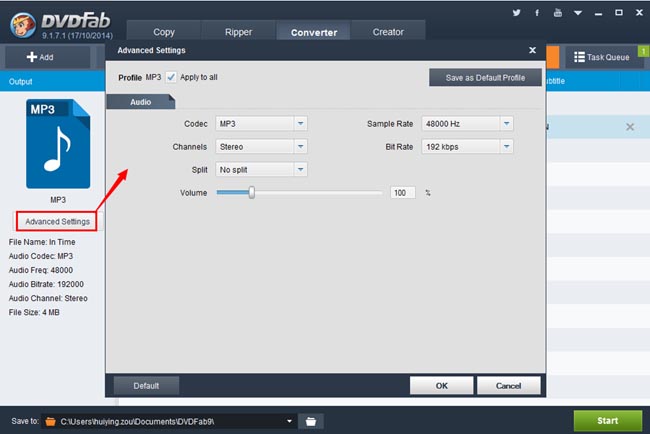Click the Cancel button

pos(508,386)
